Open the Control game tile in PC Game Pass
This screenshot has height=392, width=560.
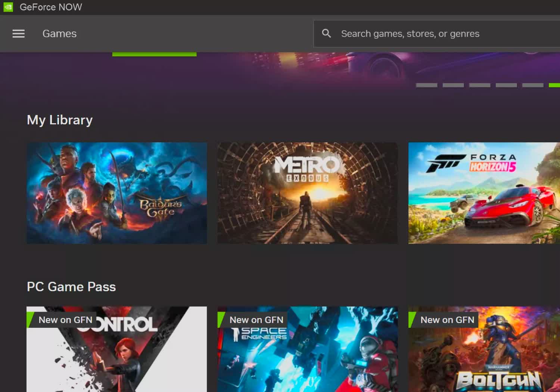point(117,349)
